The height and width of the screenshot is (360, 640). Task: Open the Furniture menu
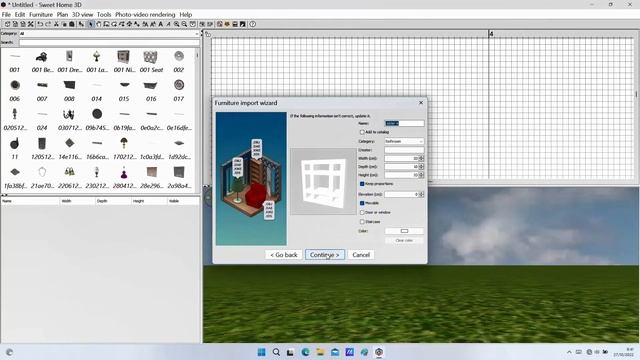41,15
